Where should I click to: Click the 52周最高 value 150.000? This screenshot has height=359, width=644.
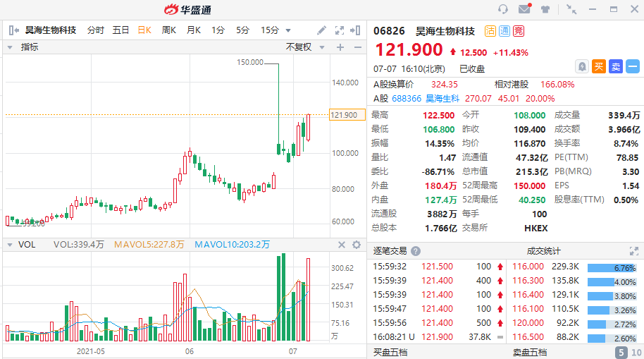point(529,186)
